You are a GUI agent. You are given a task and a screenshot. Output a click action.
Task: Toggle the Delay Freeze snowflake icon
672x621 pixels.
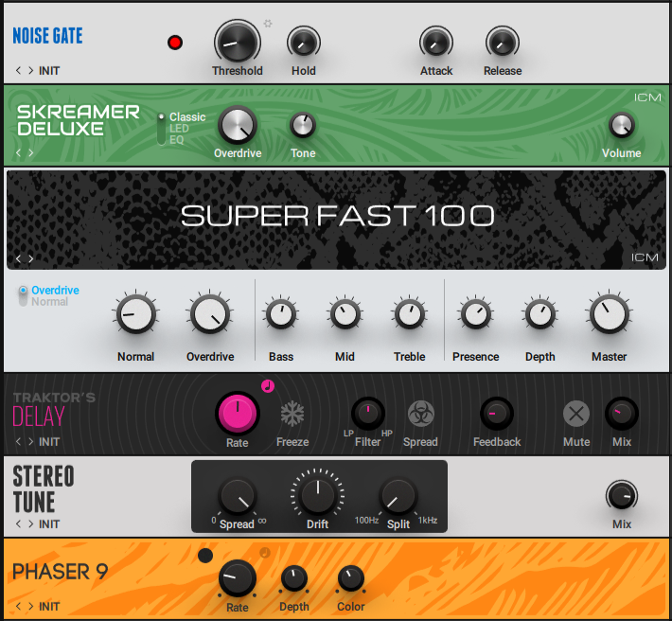pyautogui.click(x=292, y=414)
